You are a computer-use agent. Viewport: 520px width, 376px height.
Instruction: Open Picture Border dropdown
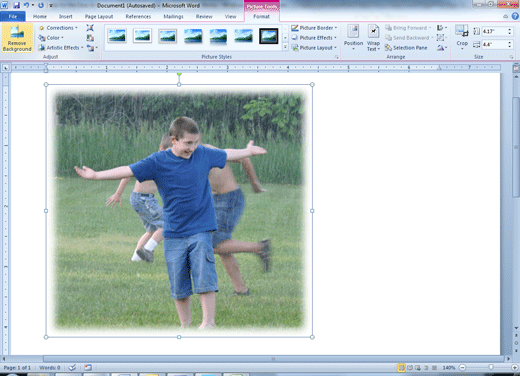314,28
